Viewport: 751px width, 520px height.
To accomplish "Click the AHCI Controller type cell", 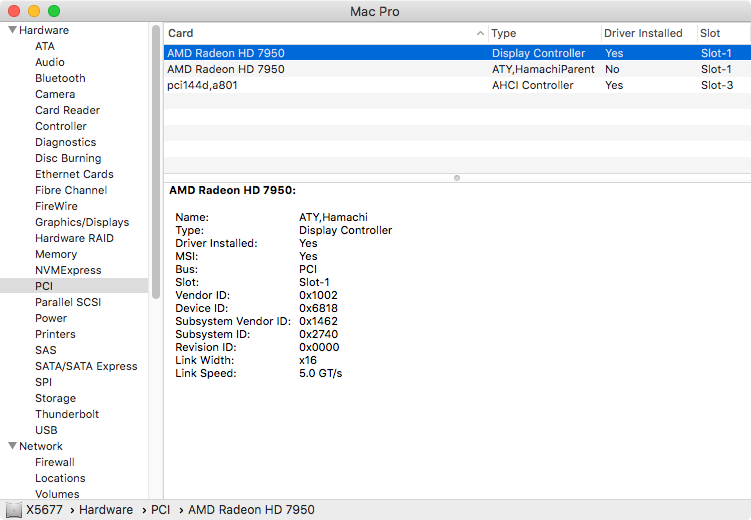I will pos(533,85).
